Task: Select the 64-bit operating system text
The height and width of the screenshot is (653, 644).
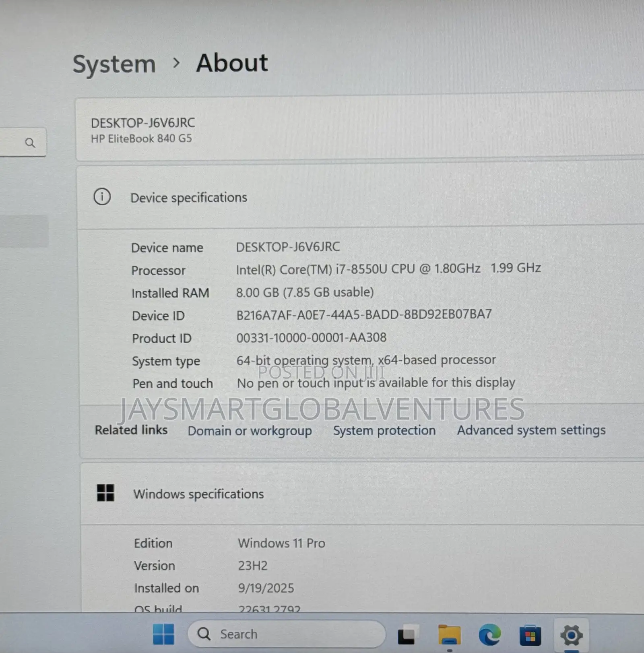Action: click(x=366, y=360)
